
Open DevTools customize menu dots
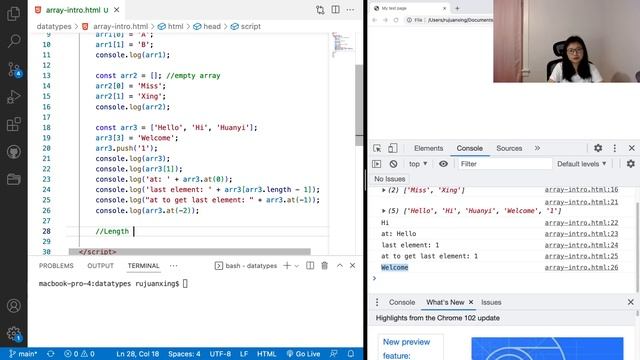tap(615, 148)
